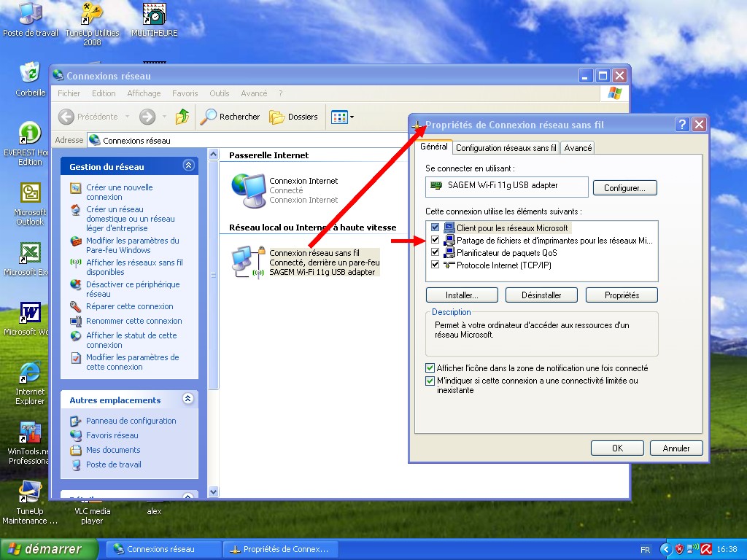Open the Affichage menu

[144, 93]
